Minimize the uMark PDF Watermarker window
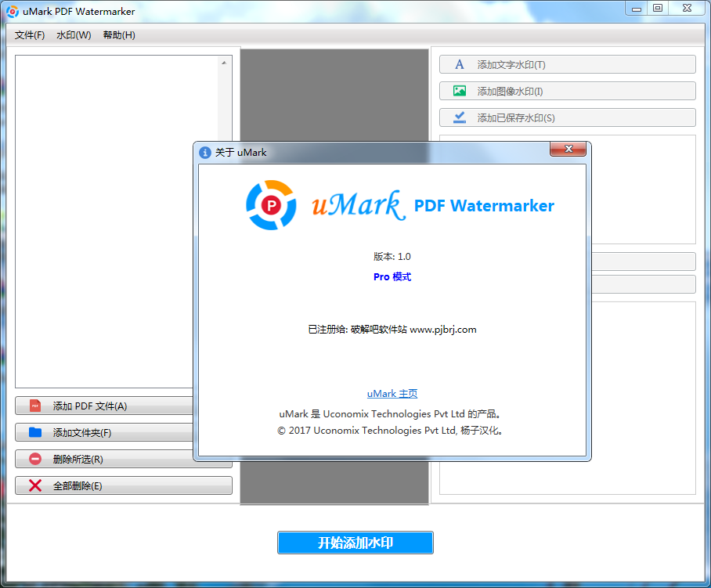 pyautogui.click(x=636, y=9)
